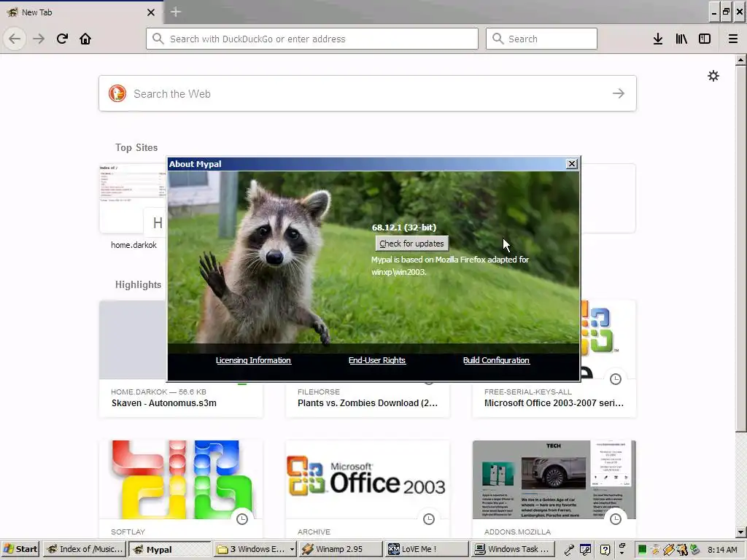Open the hamburger application menu

pos(732,39)
